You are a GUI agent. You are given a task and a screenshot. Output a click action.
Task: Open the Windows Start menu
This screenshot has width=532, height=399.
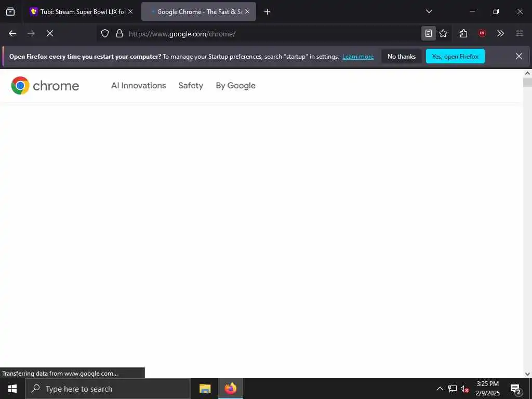(x=12, y=389)
